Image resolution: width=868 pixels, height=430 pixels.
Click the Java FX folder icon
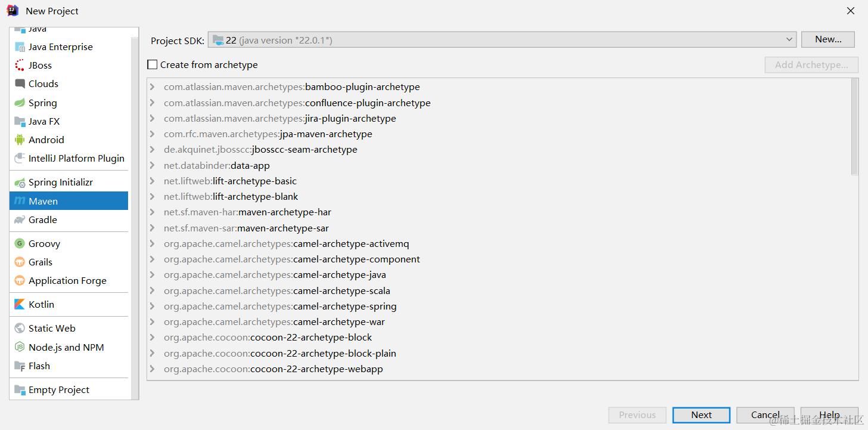pos(20,122)
